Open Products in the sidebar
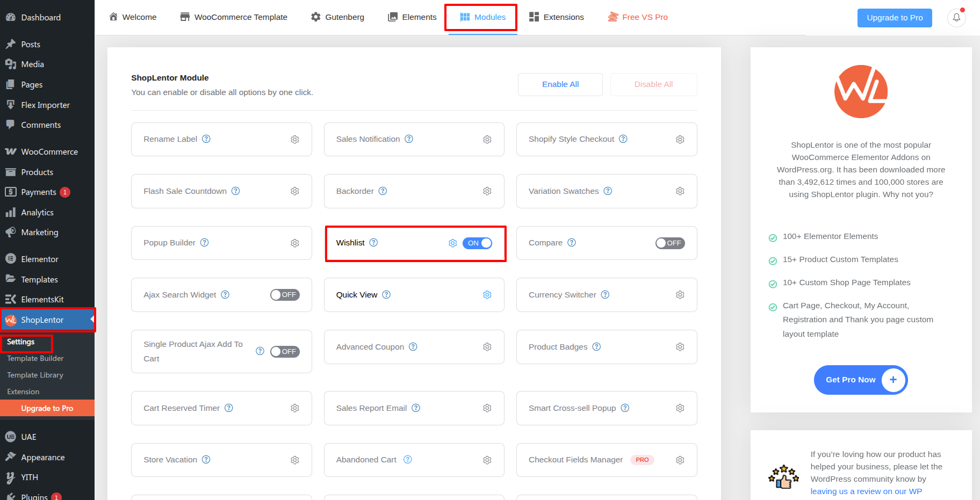 47,172
